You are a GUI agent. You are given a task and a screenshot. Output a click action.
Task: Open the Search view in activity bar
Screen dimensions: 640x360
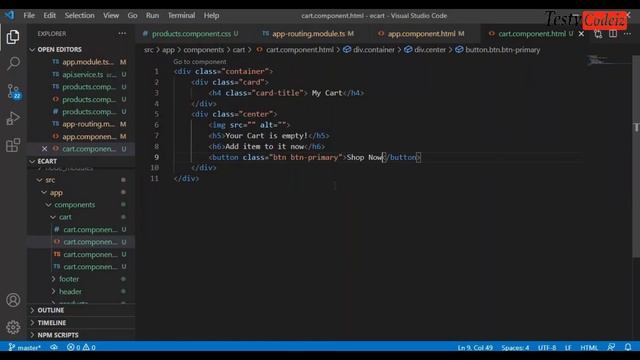[13, 63]
